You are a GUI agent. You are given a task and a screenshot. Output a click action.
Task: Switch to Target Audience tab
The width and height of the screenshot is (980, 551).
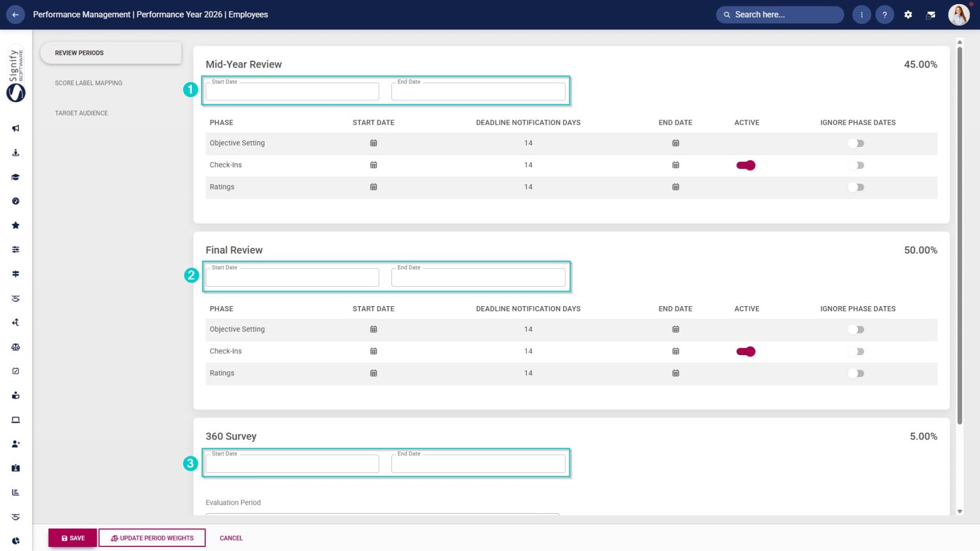[x=82, y=113]
